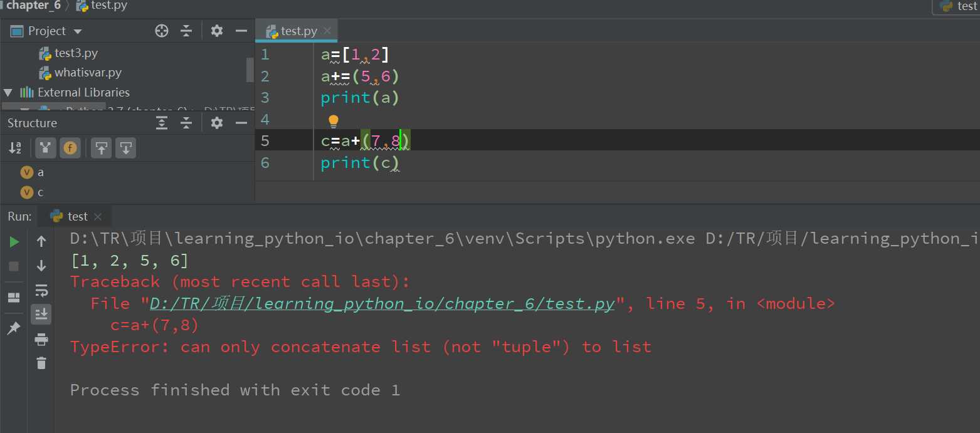Click the yellow light bulb intention icon
Viewport: 980px width, 433px height.
click(x=333, y=120)
